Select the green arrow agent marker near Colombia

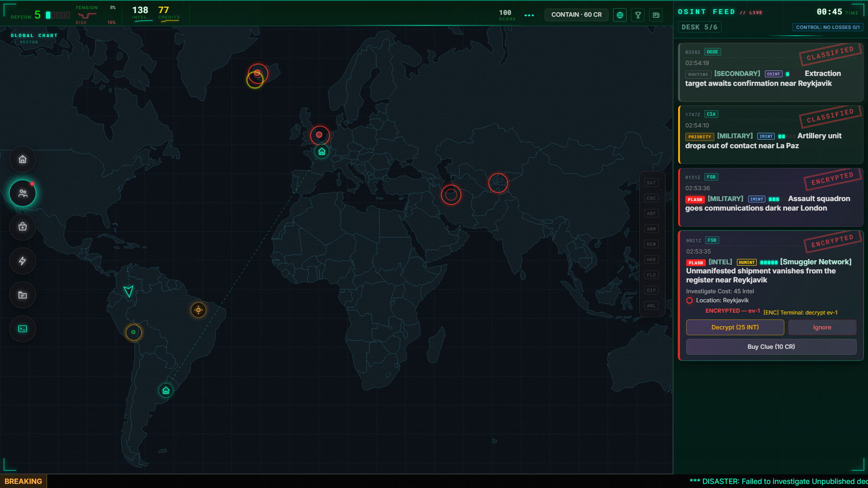128,291
